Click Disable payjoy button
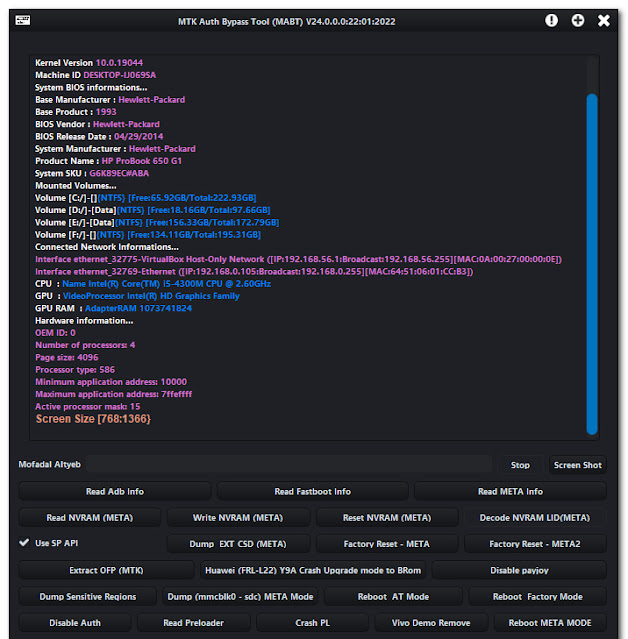The image size is (628, 639). click(x=519, y=570)
